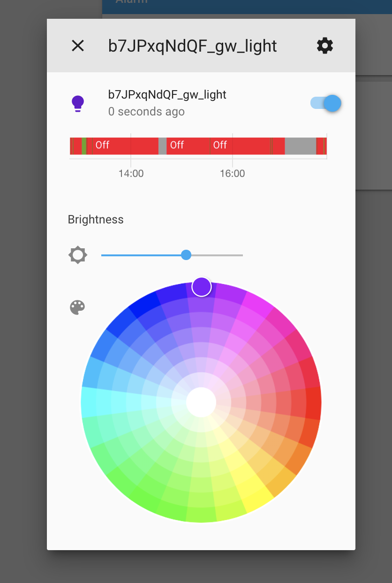392x583 pixels.
Task: Click the purple light bulb icon
Action: click(78, 103)
